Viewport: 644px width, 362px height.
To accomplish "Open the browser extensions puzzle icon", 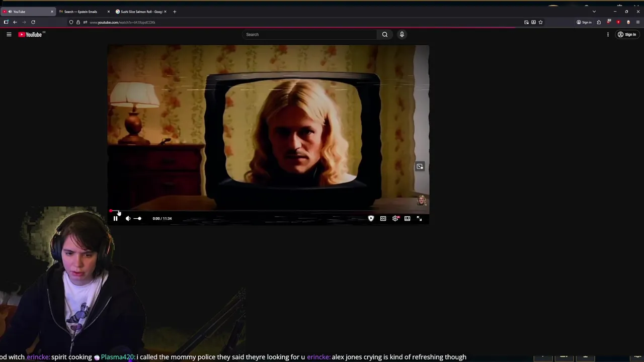I will (x=599, y=22).
